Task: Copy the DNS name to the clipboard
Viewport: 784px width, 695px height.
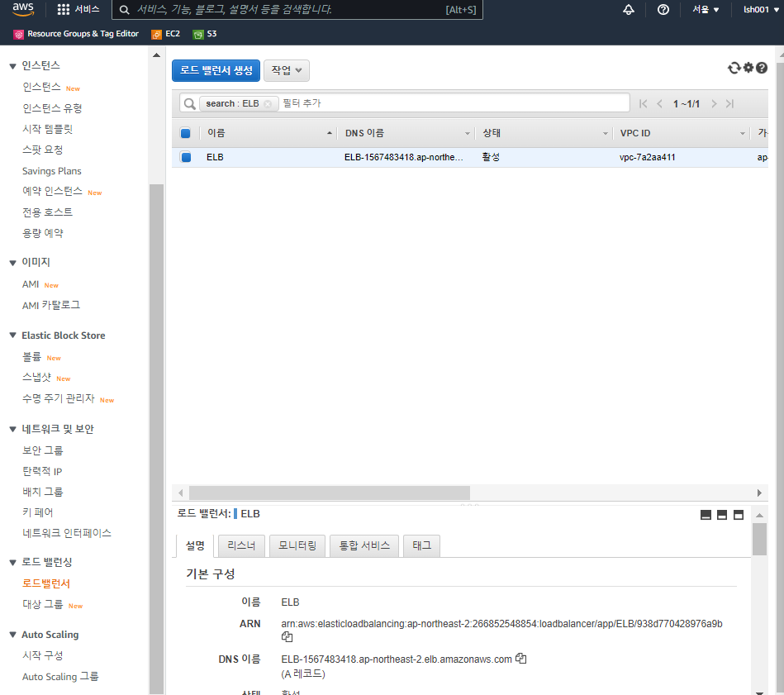Action: click(521, 659)
